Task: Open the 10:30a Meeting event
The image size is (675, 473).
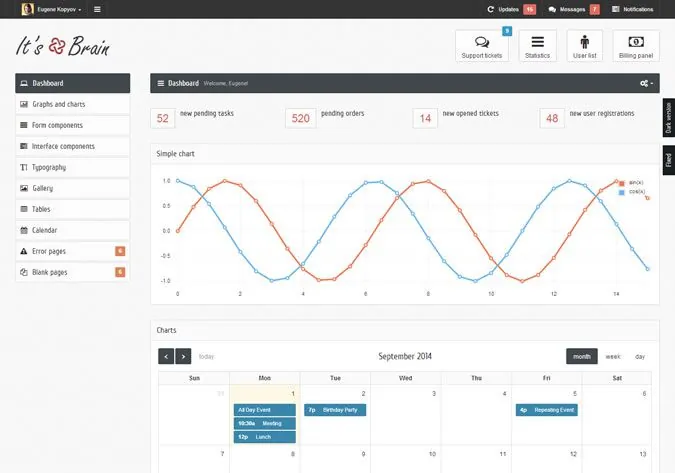Action: pyautogui.click(x=265, y=424)
